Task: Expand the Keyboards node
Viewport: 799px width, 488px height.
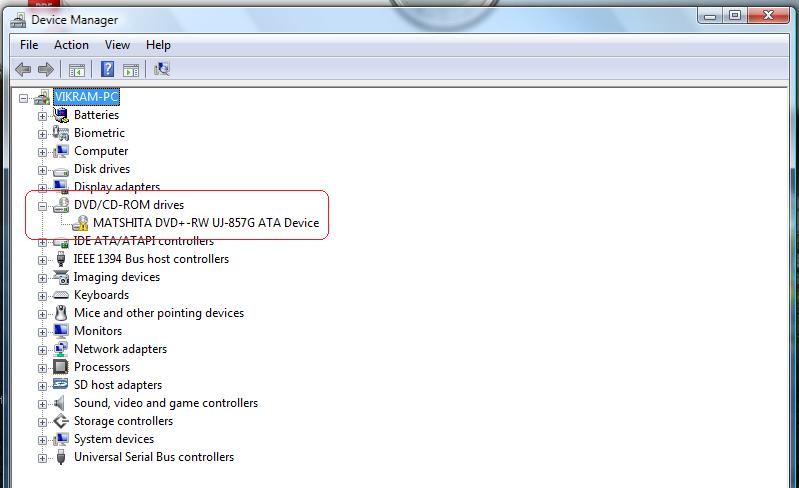Action: (42, 296)
